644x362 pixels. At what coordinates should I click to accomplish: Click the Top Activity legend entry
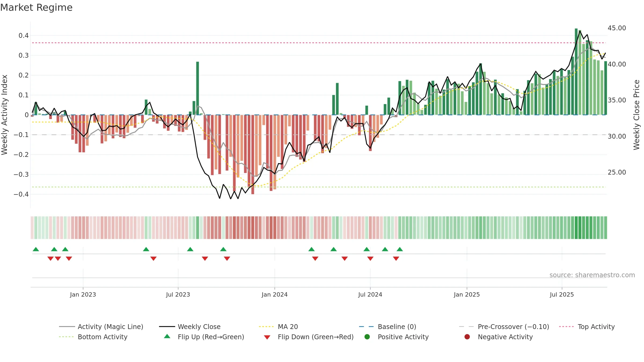(x=587, y=327)
